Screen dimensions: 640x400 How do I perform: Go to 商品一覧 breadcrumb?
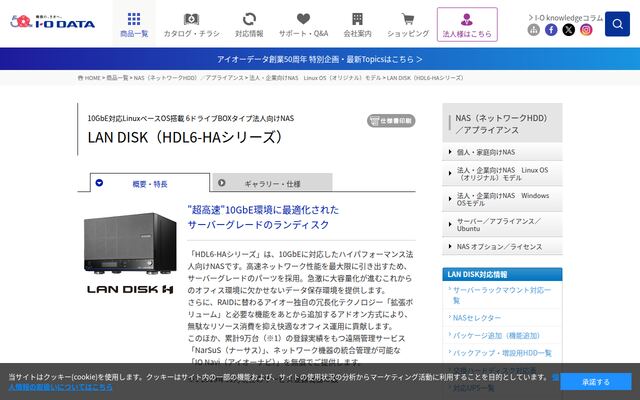point(117,78)
